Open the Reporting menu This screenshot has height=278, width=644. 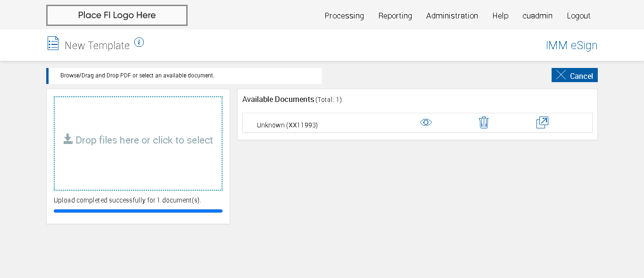(x=395, y=16)
